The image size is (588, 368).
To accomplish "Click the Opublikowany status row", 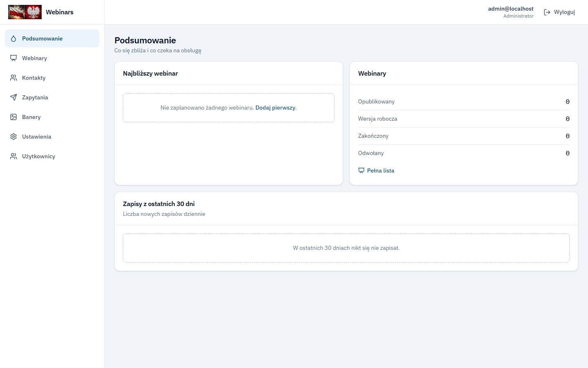I will [464, 101].
